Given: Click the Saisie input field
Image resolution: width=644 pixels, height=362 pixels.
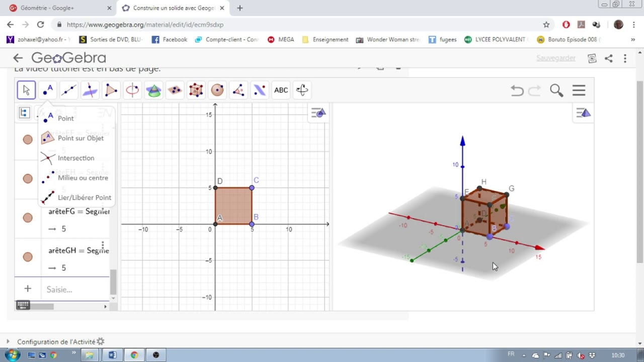Looking at the screenshot, I should point(75,289).
